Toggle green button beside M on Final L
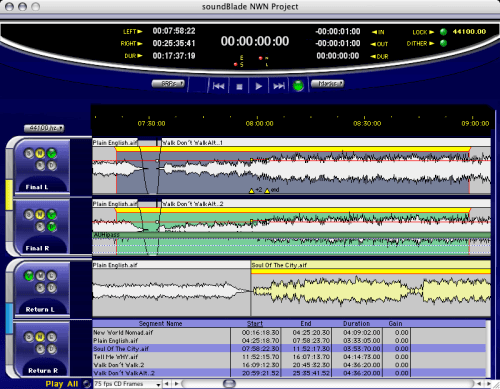The height and width of the screenshot is (389, 500). pyautogui.click(x=51, y=154)
